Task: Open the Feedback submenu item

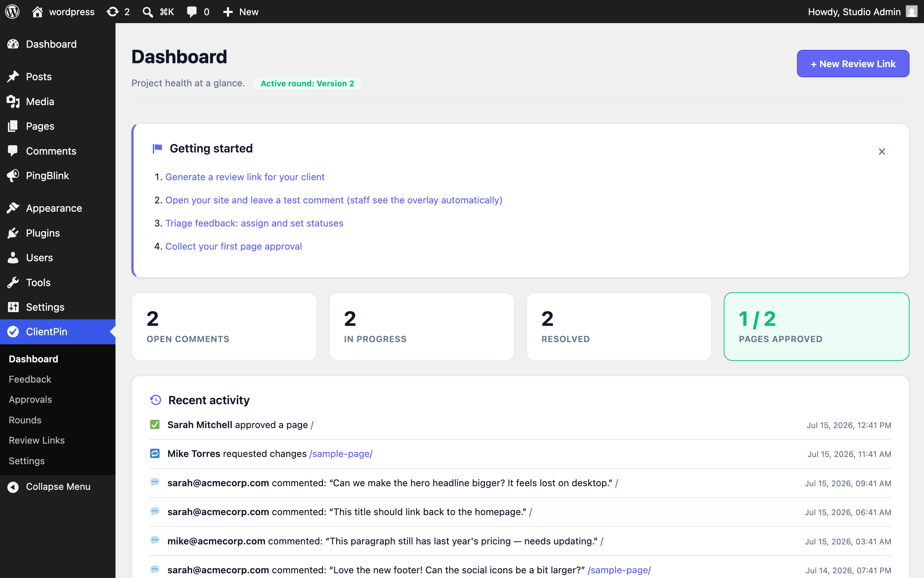Action: pyautogui.click(x=30, y=379)
